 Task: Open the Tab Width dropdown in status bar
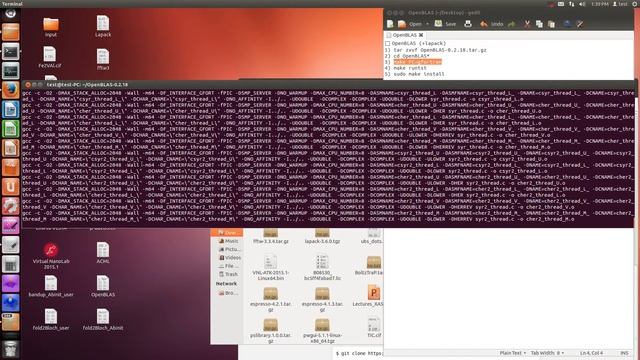[547, 353]
